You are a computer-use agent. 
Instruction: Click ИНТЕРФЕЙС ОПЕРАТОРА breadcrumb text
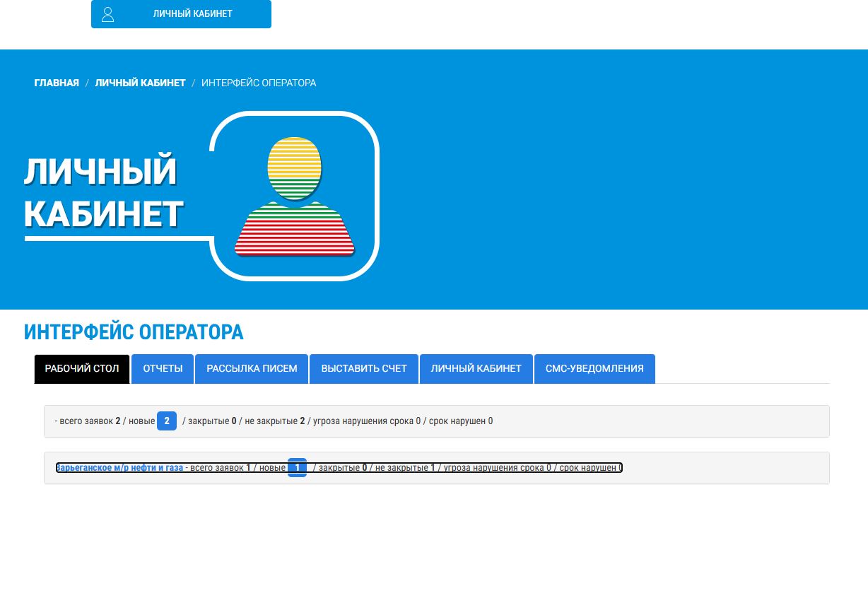[x=259, y=83]
